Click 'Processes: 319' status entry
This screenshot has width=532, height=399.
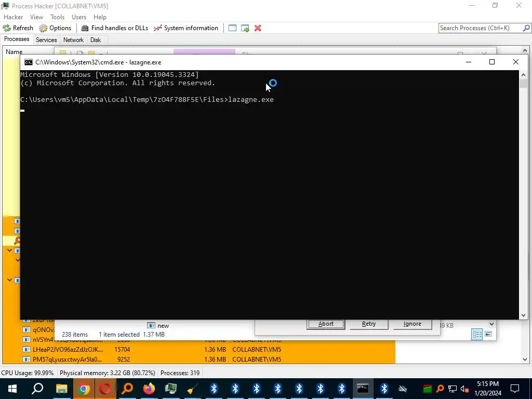180,373
